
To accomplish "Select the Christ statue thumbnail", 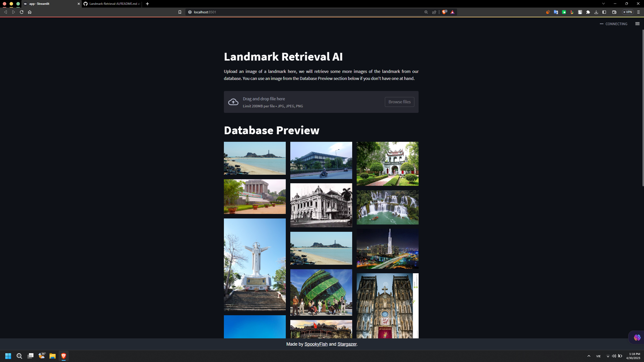I will (x=255, y=265).
